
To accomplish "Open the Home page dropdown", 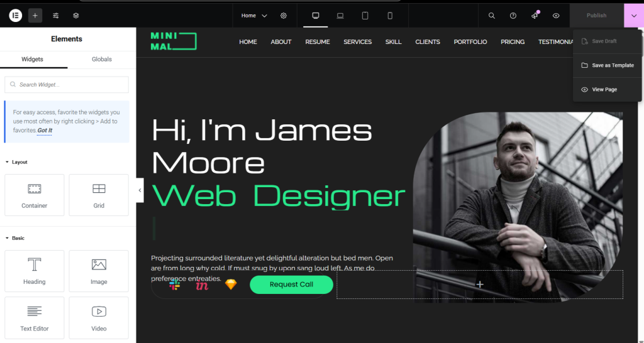I will click(254, 16).
